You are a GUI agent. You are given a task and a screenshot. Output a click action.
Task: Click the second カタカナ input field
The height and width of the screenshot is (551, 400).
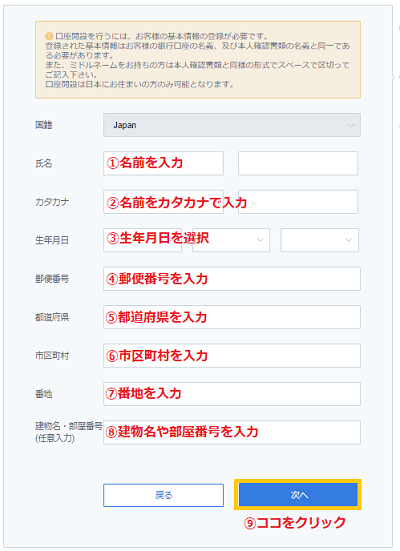point(298,202)
